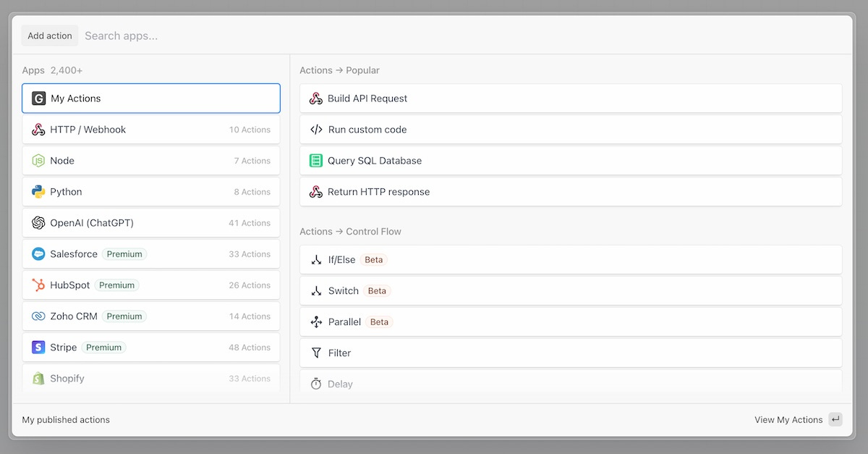Click the If/Else branch icon

pos(316,260)
